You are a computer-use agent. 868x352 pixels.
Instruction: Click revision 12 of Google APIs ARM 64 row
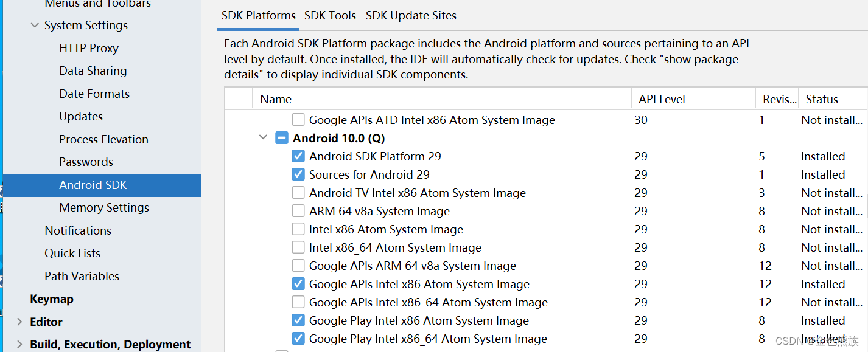click(765, 266)
